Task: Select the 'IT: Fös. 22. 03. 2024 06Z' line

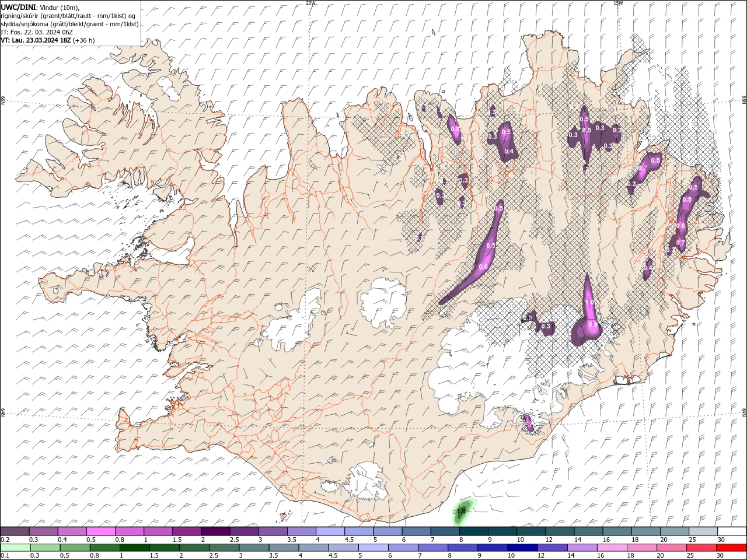Action: pyautogui.click(x=37, y=32)
